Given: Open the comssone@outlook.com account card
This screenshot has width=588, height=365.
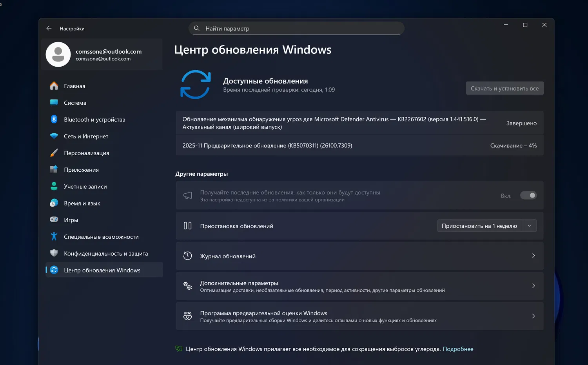Looking at the screenshot, I should click(x=102, y=54).
